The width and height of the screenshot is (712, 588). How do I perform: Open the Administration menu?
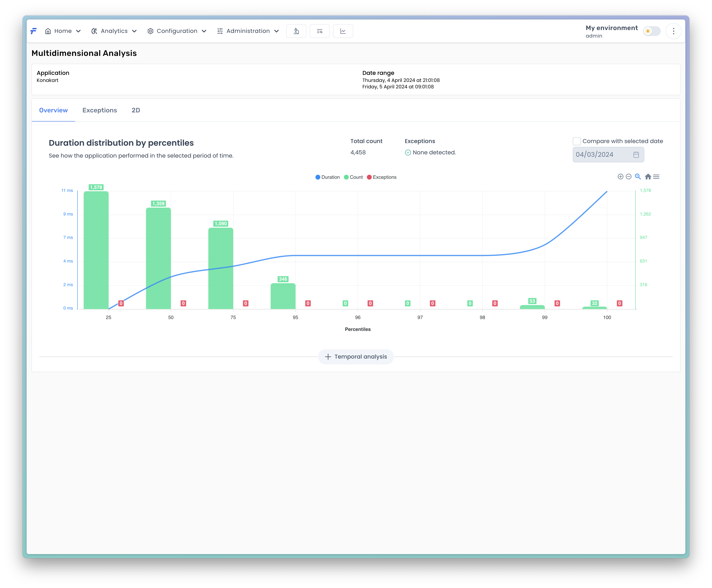pyautogui.click(x=248, y=31)
